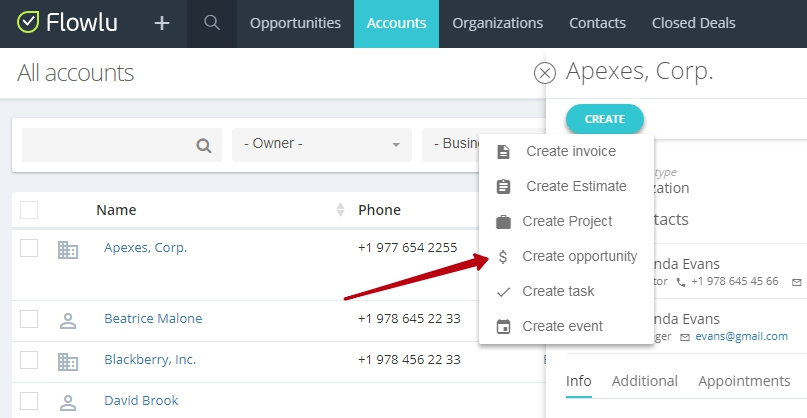Open the Opportunities nav tab
807x418 pixels.
pyautogui.click(x=295, y=24)
